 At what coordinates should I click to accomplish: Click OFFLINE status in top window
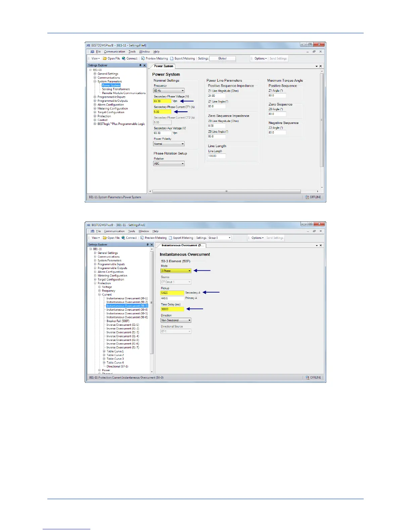313,197
